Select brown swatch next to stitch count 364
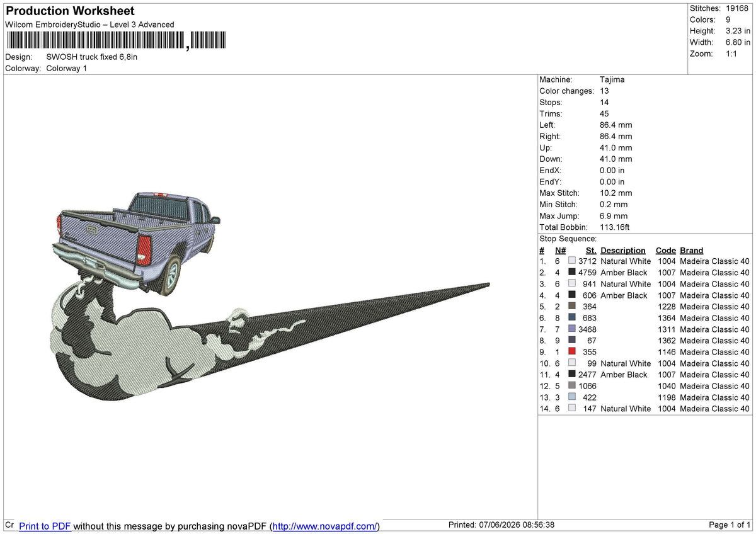 point(572,307)
